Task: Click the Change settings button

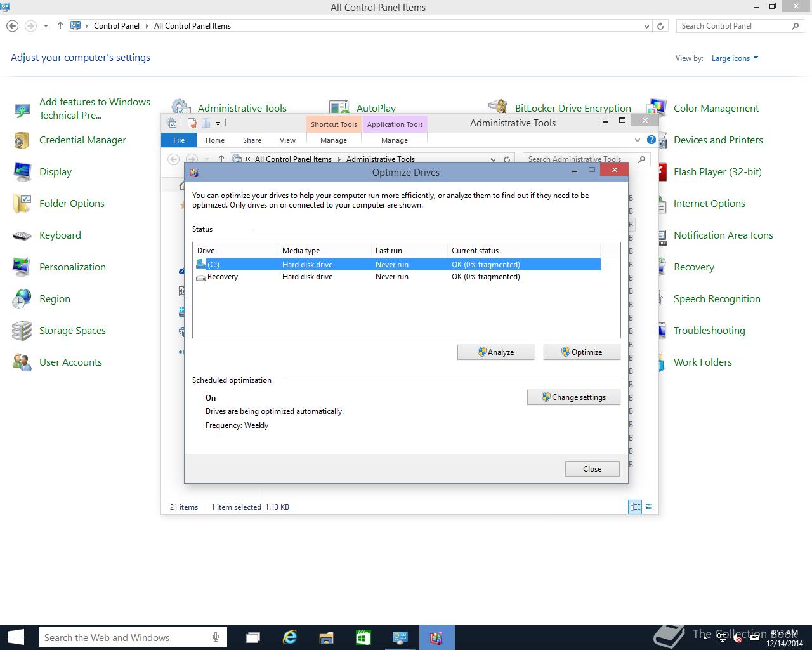Action: [x=573, y=397]
